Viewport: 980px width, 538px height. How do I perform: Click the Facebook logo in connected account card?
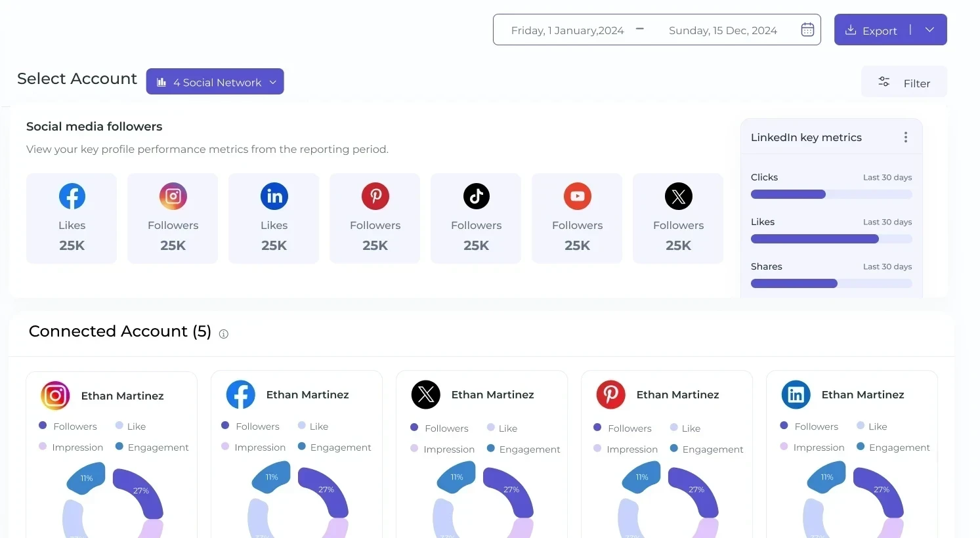[241, 394]
